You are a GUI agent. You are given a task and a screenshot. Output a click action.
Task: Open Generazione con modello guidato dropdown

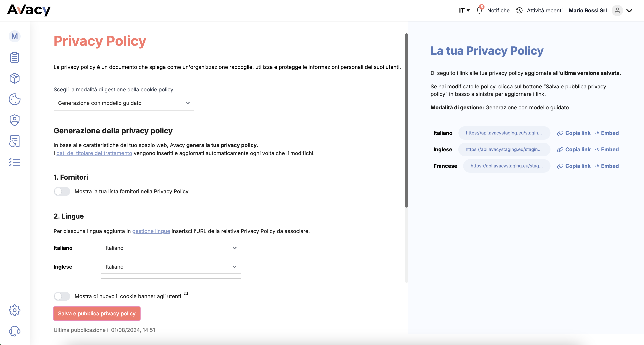pos(124,103)
